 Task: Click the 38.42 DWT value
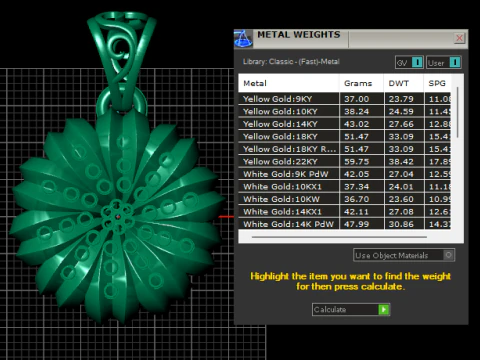tap(401, 161)
